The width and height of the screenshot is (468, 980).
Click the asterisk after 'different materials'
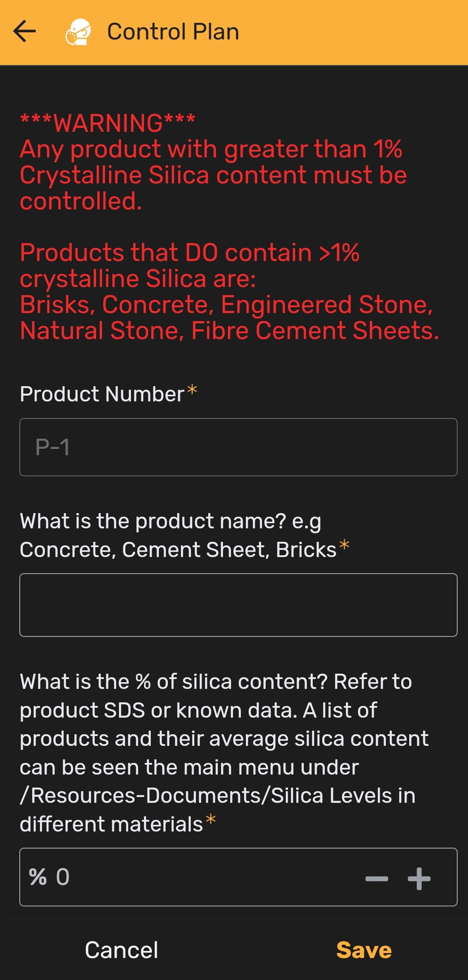[x=210, y=820]
